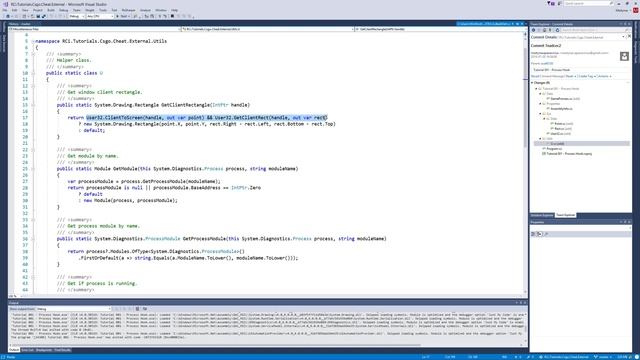Open the Debug menu
Viewport: 640px width, 360px height.
click(x=63, y=10)
